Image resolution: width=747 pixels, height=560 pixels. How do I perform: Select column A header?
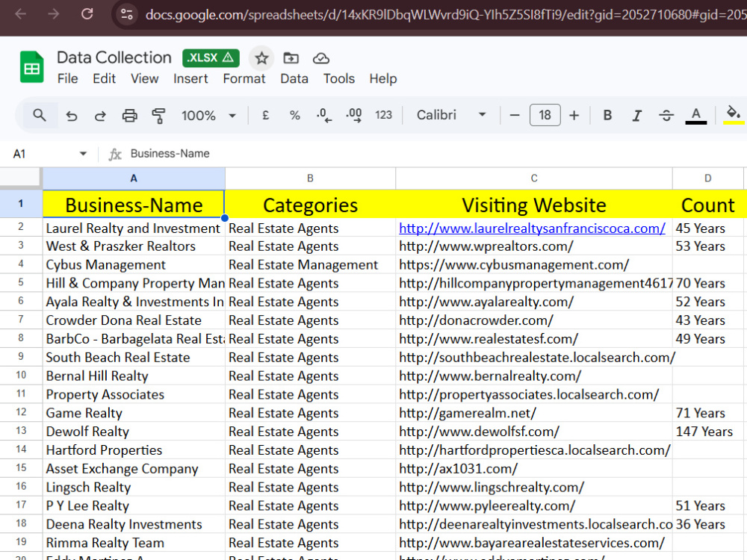point(134,178)
